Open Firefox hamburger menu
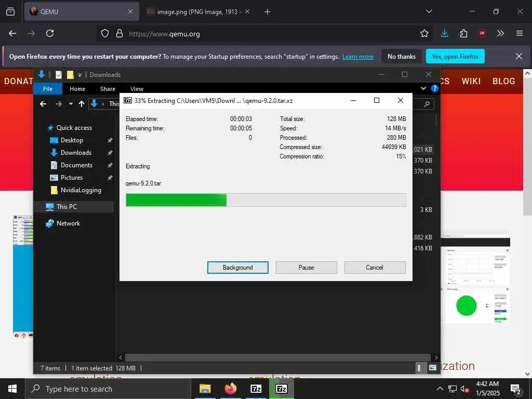 tap(520, 33)
